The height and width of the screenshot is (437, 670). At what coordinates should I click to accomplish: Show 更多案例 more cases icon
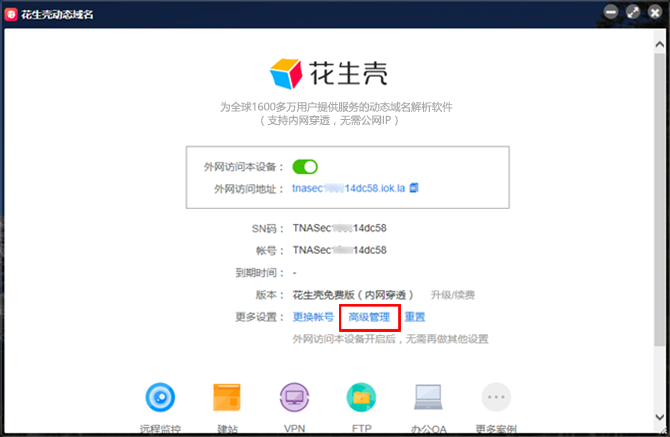(496, 398)
